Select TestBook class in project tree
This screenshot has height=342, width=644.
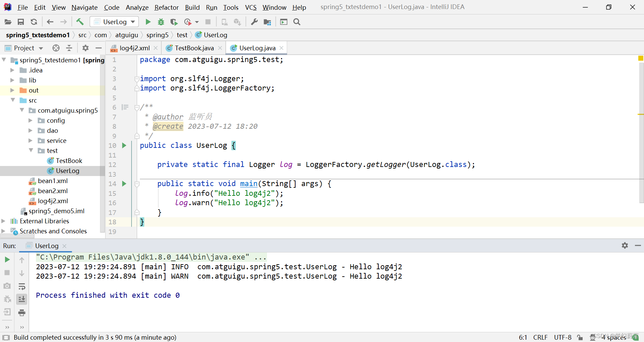69,161
